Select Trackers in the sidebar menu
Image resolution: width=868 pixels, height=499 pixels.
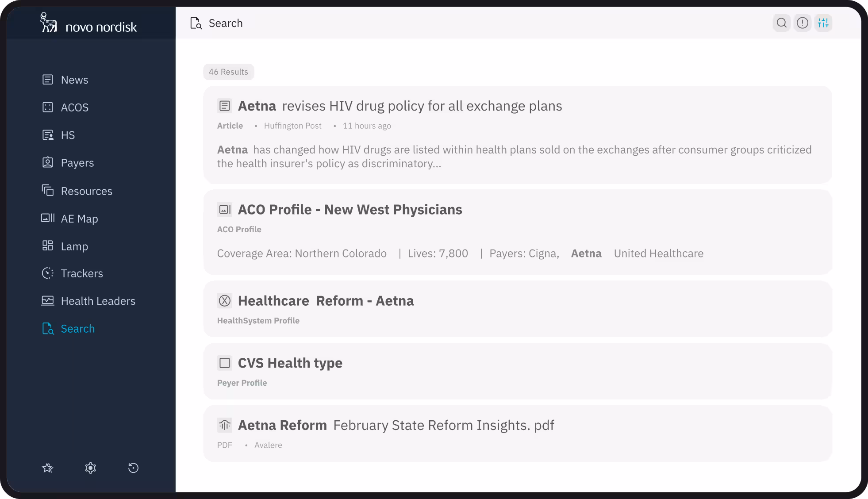pyautogui.click(x=81, y=273)
